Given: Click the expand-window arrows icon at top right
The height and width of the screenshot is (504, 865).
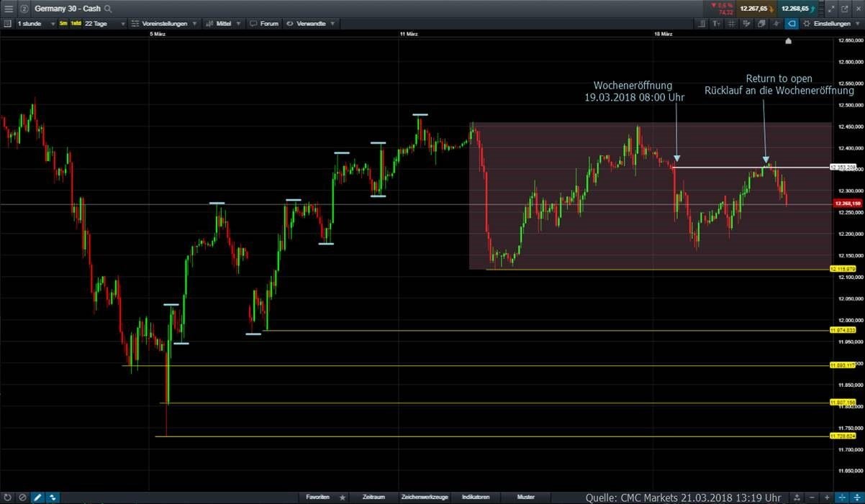Looking at the screenshot, I should tap(831, 9).
